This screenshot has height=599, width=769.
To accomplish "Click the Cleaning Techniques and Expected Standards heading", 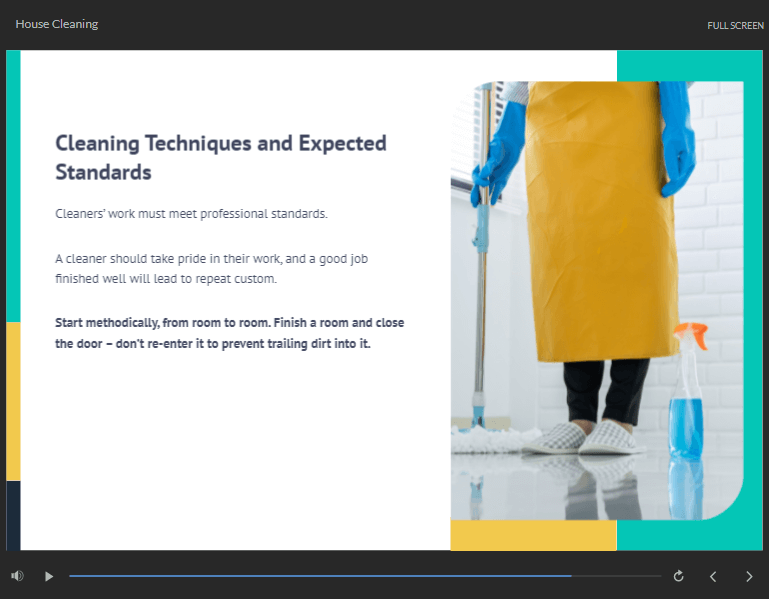I will [x=220, y=157].
